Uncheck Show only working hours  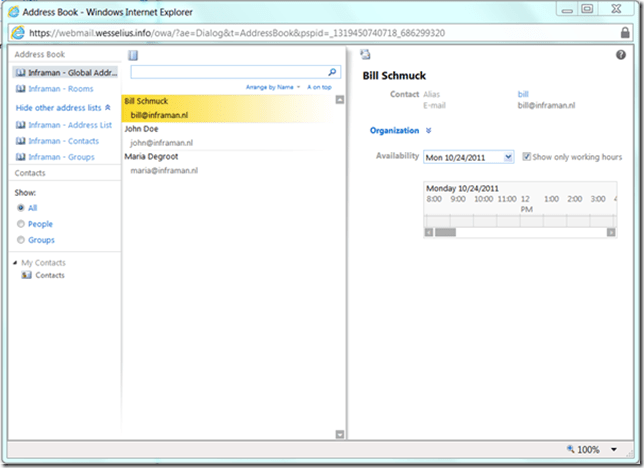coord(528,157)
